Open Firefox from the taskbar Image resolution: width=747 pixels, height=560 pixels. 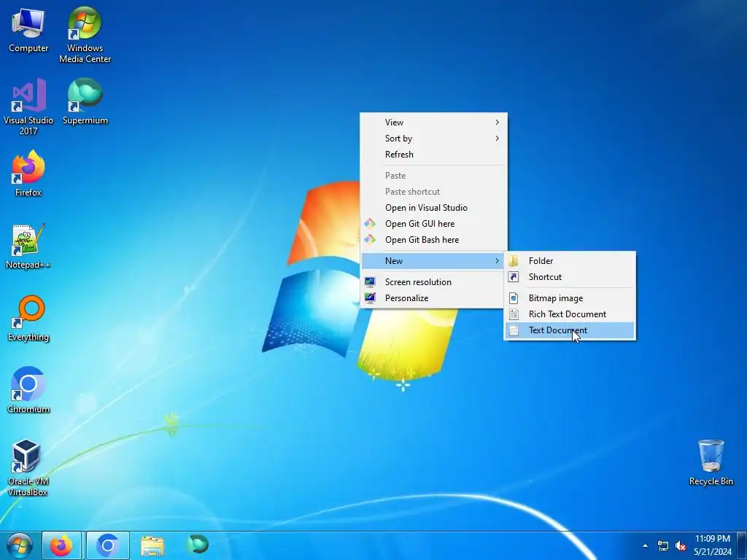pos(61,545)
